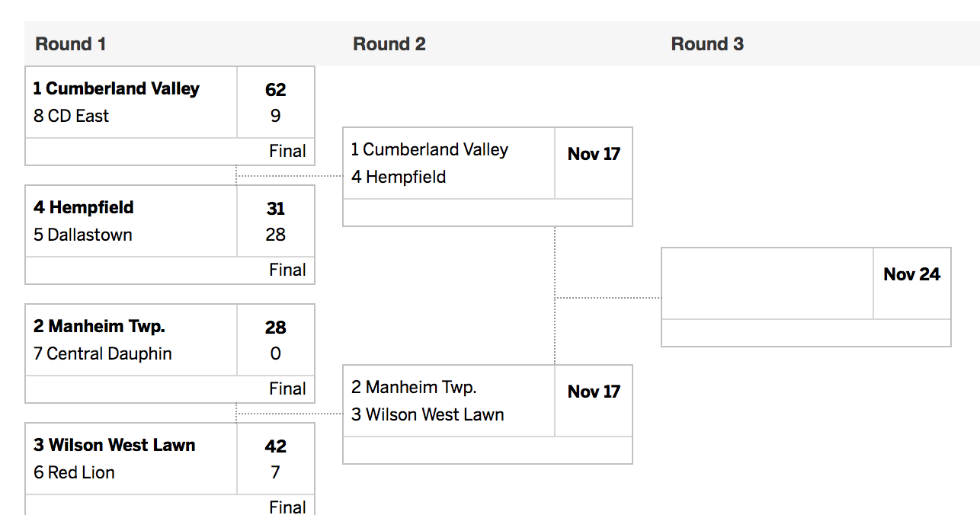Image resolution: width=980 pixels, height=515 pixels.
Task: Click Nov 17 date for Wilson West Lawn matchup
Action: 594,392
